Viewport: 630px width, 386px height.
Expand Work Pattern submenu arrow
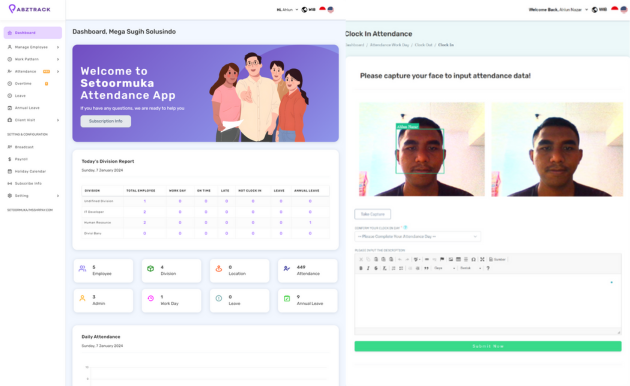point(58,59)
